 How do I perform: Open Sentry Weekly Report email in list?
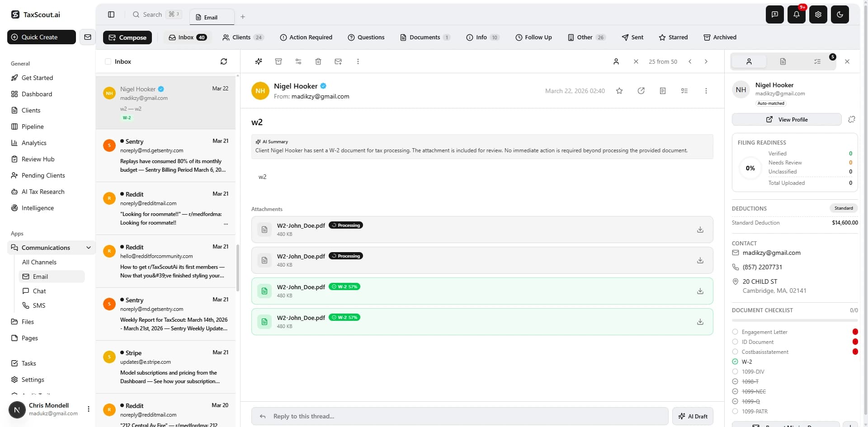click(x=165, y=314)
